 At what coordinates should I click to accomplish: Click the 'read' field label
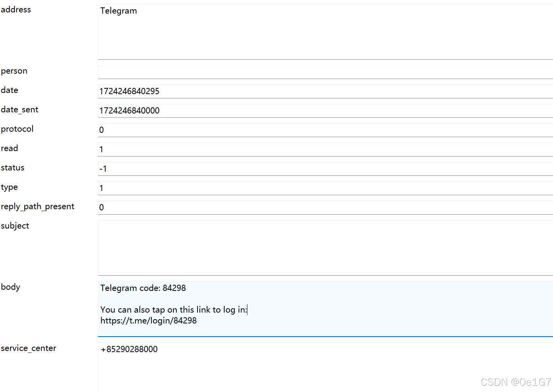pyautogui.click(x=10, y=148)
